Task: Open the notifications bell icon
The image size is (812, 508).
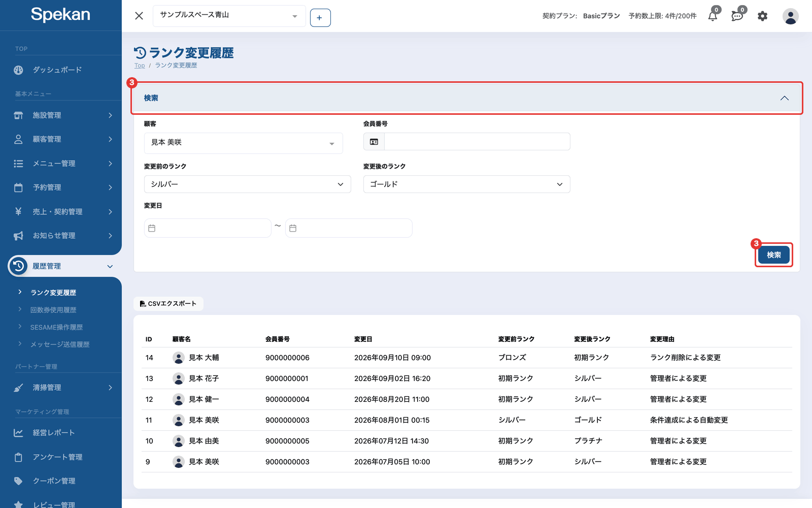Action: [713, 16]
